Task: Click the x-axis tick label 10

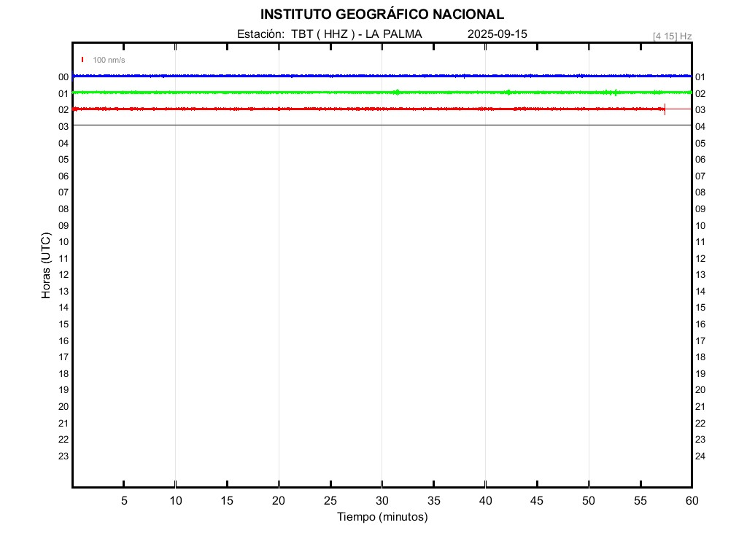Action: 176,500
